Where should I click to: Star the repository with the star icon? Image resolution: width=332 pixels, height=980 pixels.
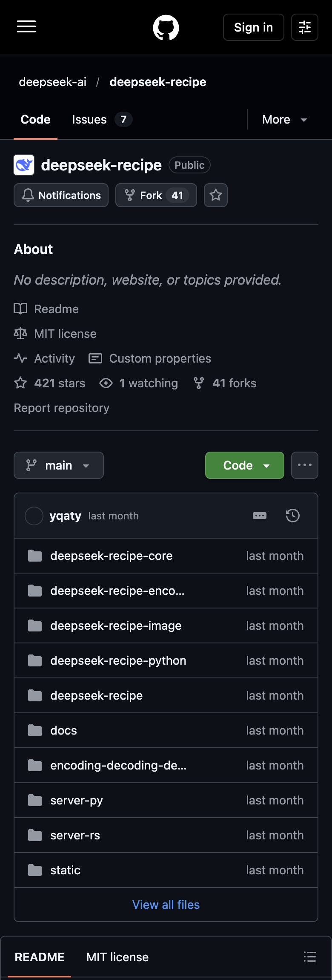[216, 195]
